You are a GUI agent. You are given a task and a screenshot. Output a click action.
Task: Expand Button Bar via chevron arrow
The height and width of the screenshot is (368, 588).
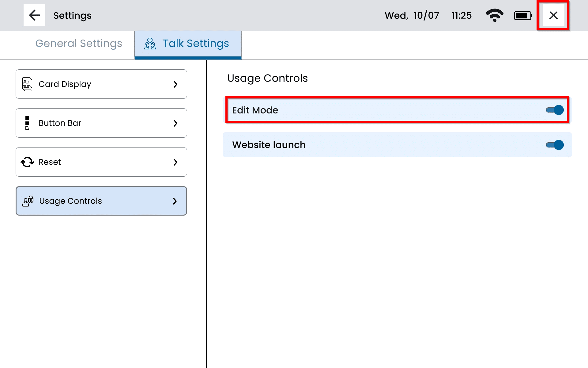(x=175, y=123)
